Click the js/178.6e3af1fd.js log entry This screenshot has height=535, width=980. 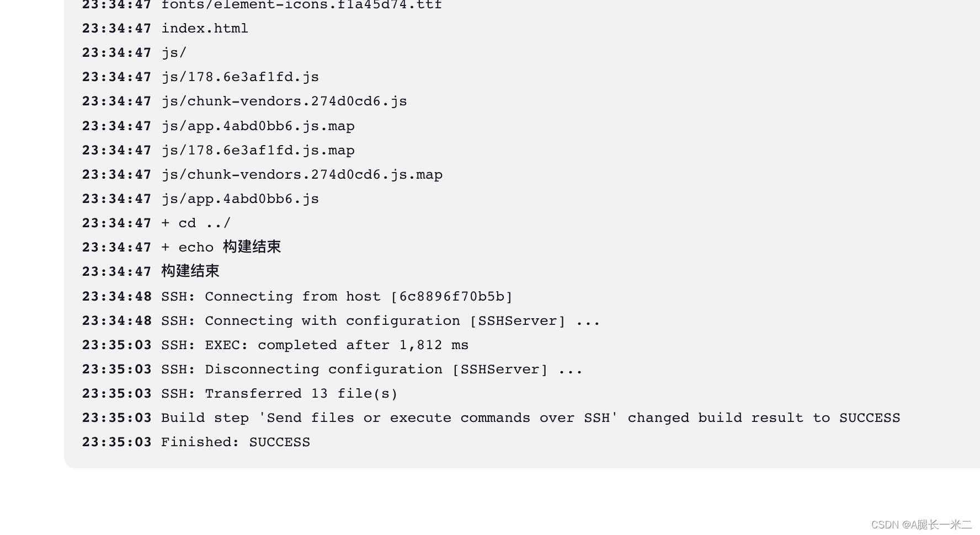(200, 77)
